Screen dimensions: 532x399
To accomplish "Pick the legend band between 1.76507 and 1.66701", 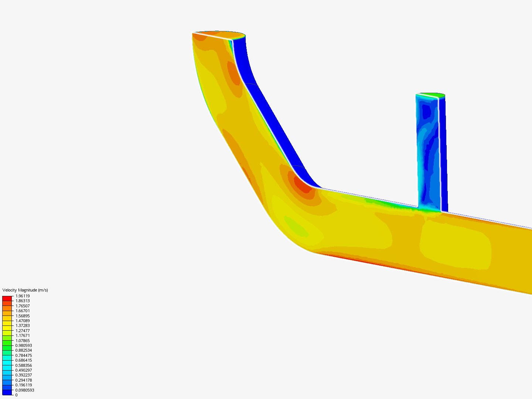I will [7, 308].
